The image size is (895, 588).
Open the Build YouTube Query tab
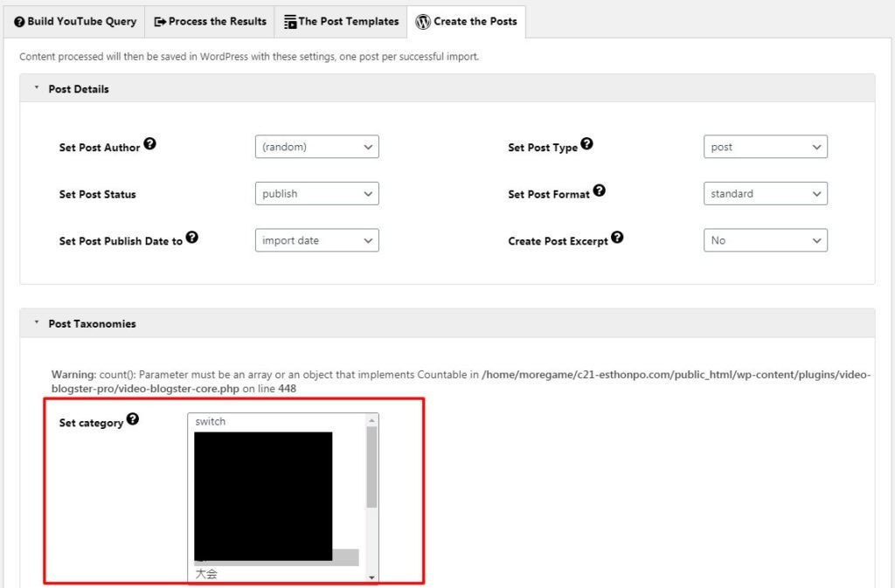[75, 22]
